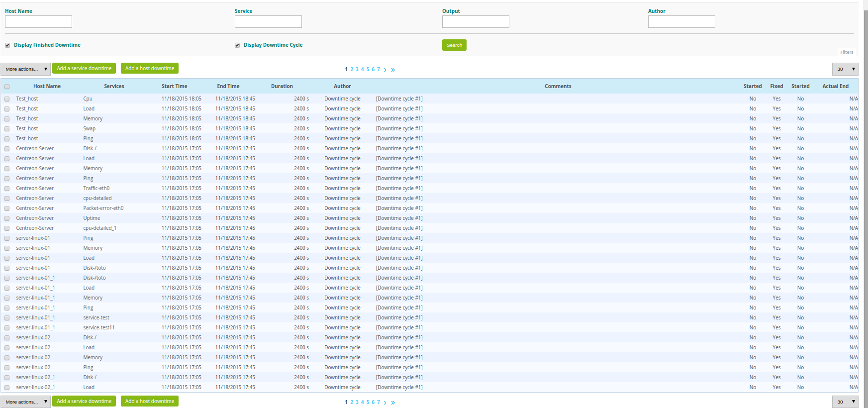
Task: Click the Actual End column header
Action: pos(835,87)
